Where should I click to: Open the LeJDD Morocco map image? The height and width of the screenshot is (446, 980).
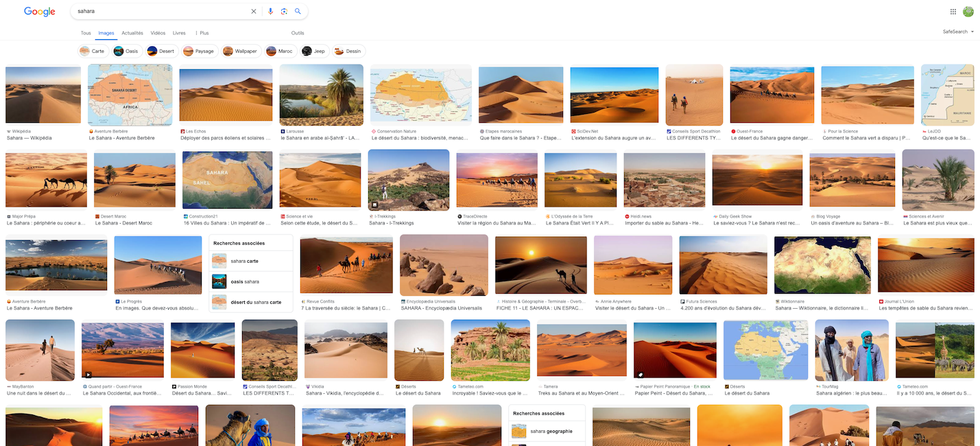pos(947,95)
